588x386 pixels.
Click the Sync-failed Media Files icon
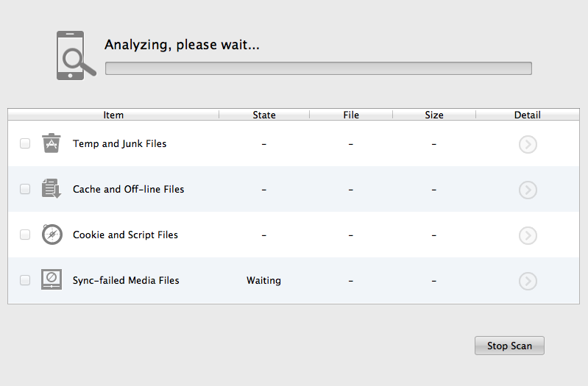click(x=52, y=280)
